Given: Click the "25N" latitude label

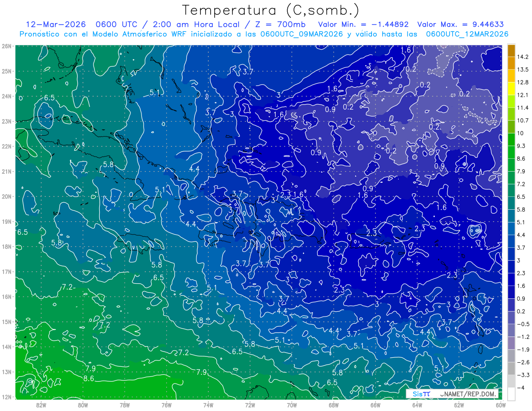Looking at the screenshot, I should click(7, 71).
